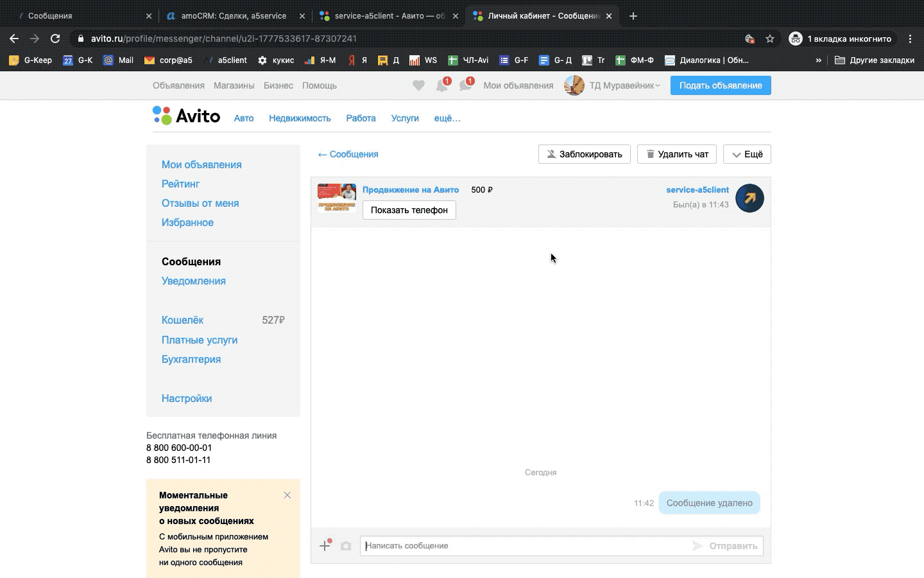Open the Диалогика bookmark
Image resolution: width=924 pixels, height=578 pixels.
pyautogui.click(x=706, y=60)
